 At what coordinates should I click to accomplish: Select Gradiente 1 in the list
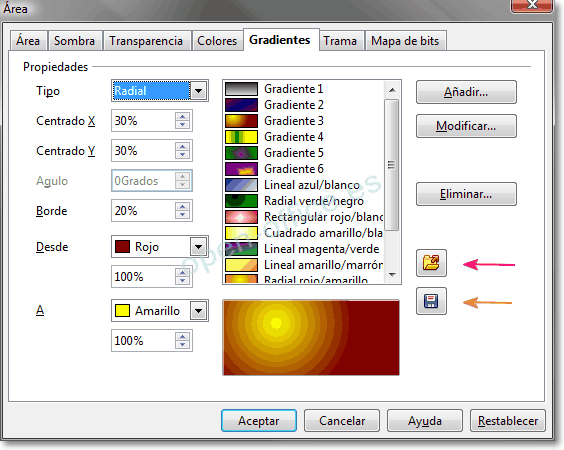(x=304, y=89)
